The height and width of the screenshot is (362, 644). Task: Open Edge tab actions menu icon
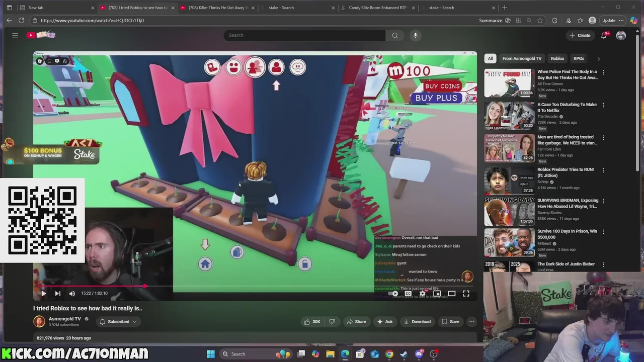pyautogui.click(x=9, y=8)
